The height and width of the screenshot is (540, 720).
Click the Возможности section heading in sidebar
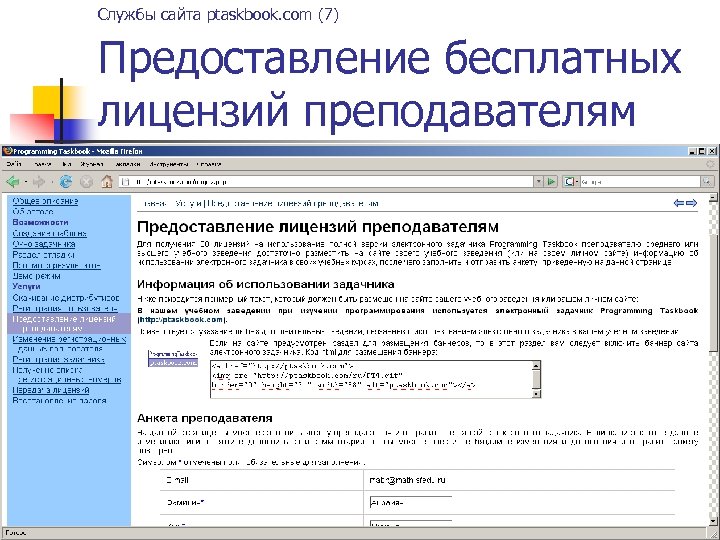(x=40, y=222)
